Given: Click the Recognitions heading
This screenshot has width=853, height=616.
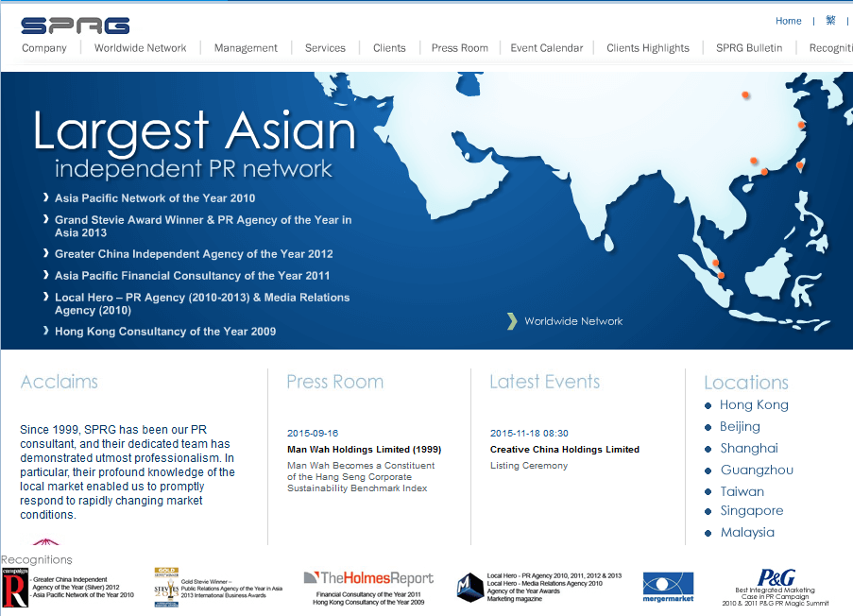Looking at the screenshot, I should pyautogui.click(x=37, y=559).
